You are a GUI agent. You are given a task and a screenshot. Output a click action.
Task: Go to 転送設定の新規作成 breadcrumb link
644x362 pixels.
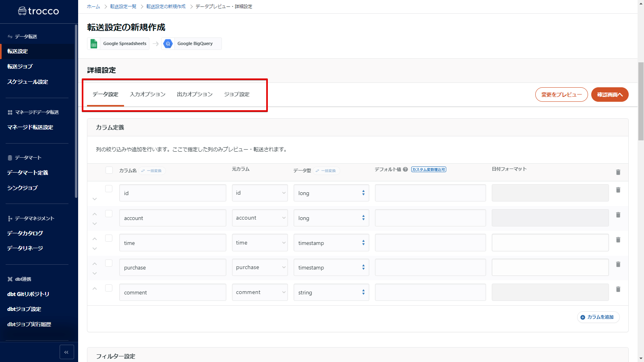(166, 7)
